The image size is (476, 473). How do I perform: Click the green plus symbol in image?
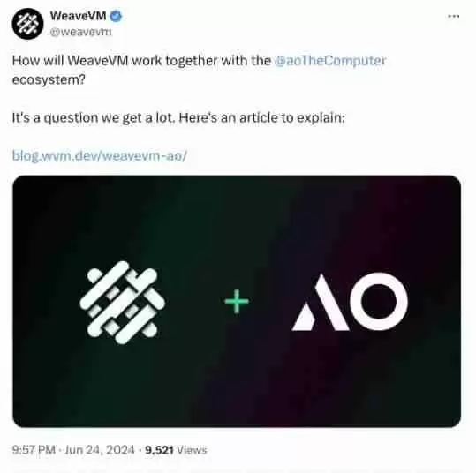coord(237,301)
